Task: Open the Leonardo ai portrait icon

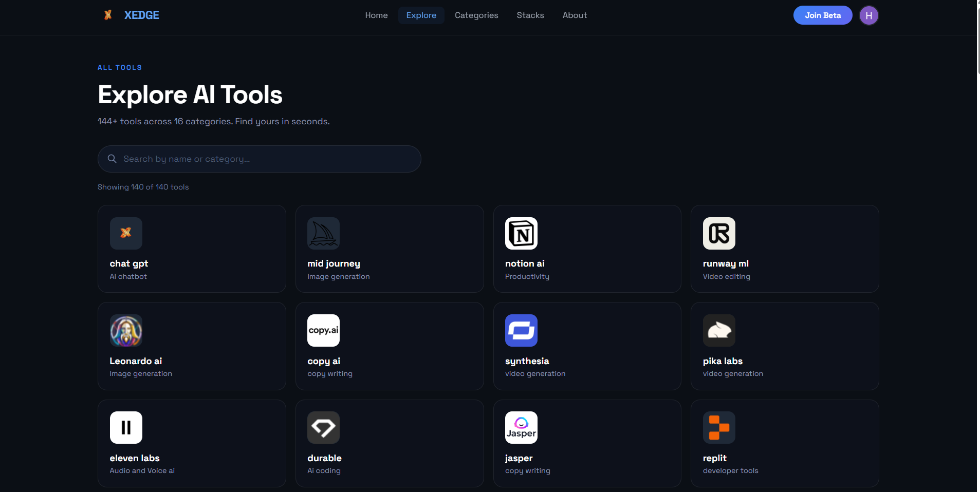Action: (x=126, y=330)
